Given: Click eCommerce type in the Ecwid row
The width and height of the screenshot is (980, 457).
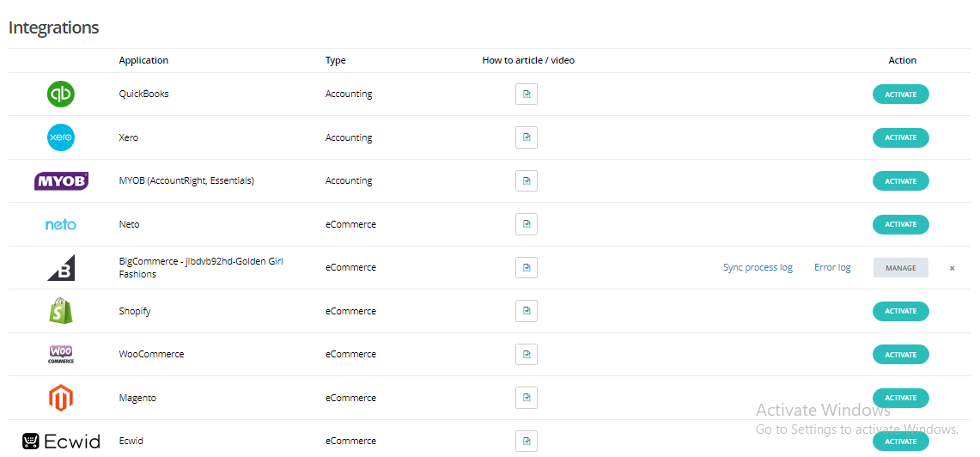Looking at the screenshot, I should [350, 441].
